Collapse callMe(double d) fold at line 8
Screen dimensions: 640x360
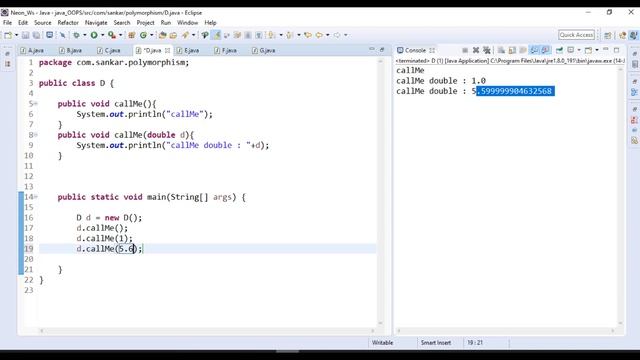point(36,135)
